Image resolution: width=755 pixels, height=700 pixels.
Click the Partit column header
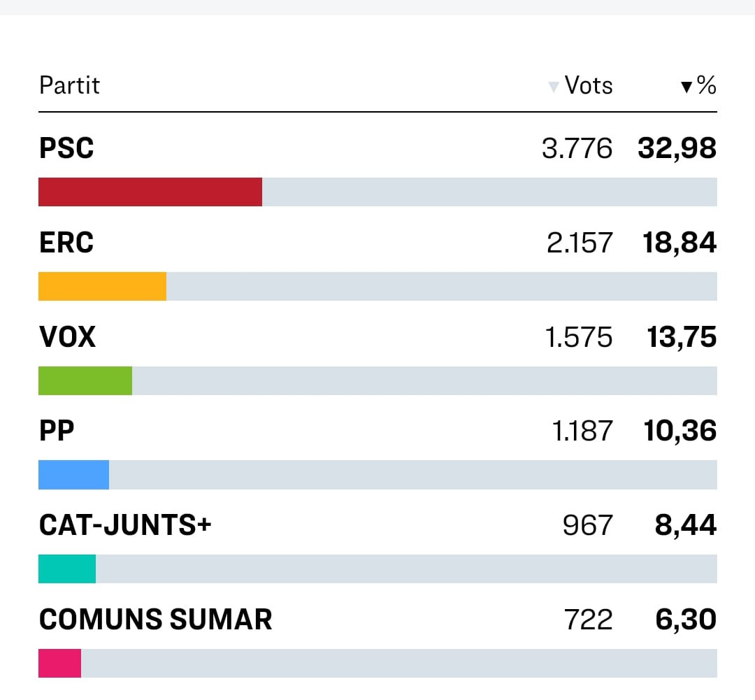click(x=69, y=86)
